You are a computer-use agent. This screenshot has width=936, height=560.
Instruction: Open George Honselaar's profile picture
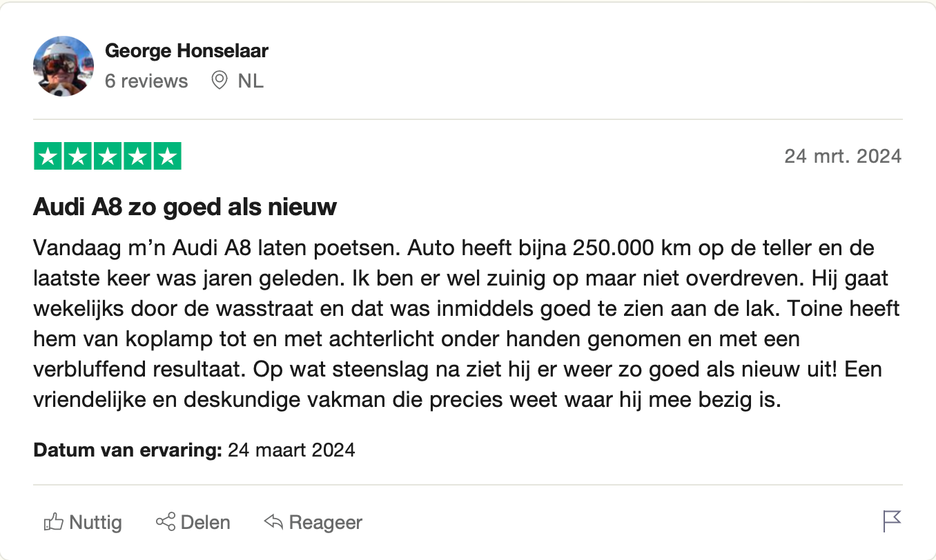click(x=64, y=66)
